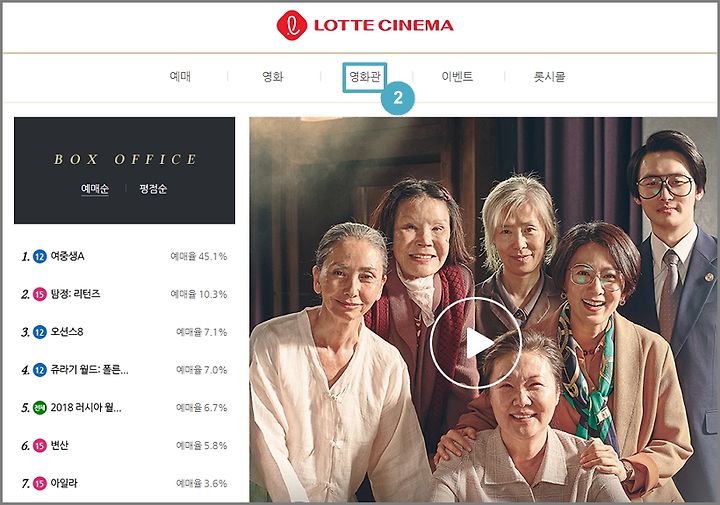Play the featured movie trailer
The image size is (720, 505).
pos(476,343)
